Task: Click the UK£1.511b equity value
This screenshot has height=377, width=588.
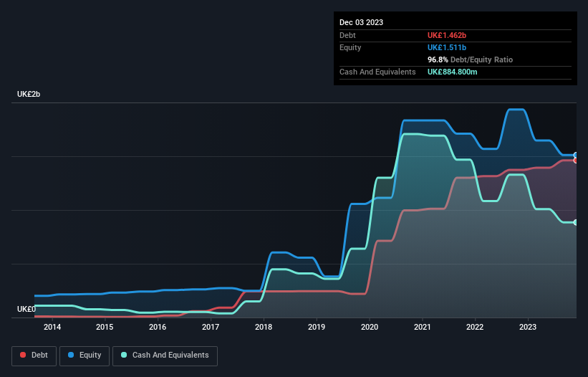Action: coord(447,47)
